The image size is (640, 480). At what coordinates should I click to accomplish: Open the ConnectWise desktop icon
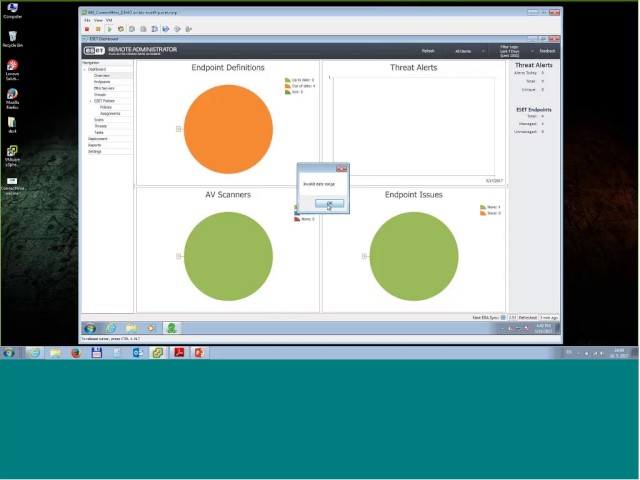(x=12, y=185)
